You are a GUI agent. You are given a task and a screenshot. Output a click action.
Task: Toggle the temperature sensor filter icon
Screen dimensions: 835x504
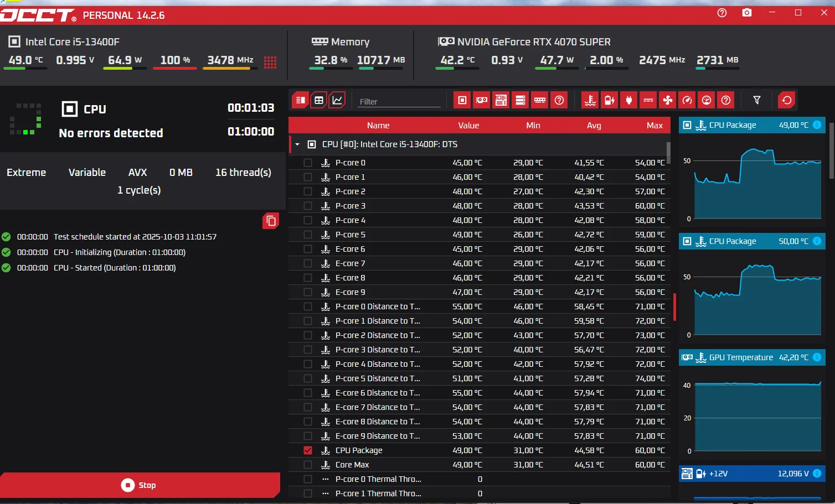(x=590, y=100)
